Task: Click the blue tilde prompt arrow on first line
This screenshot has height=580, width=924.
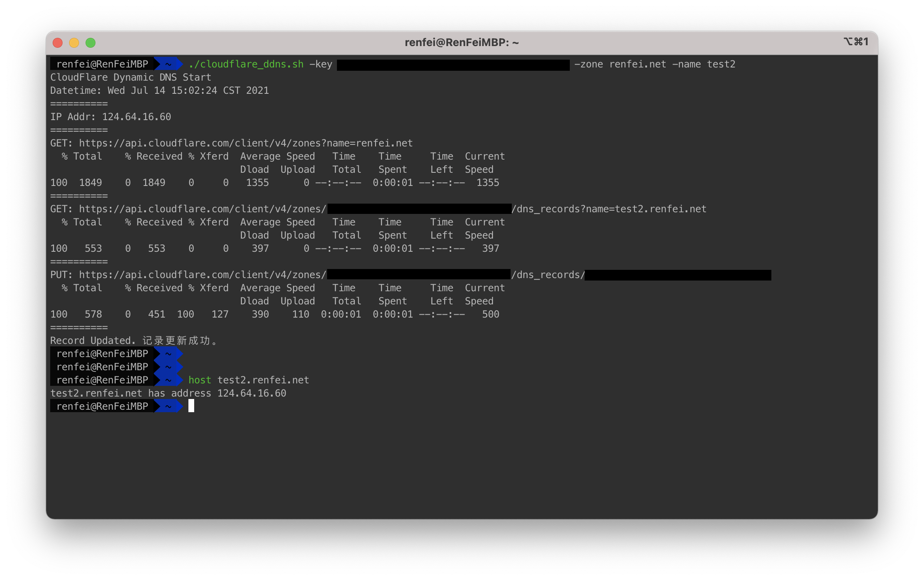Action: pyautogui.click(x=168, y=64)
